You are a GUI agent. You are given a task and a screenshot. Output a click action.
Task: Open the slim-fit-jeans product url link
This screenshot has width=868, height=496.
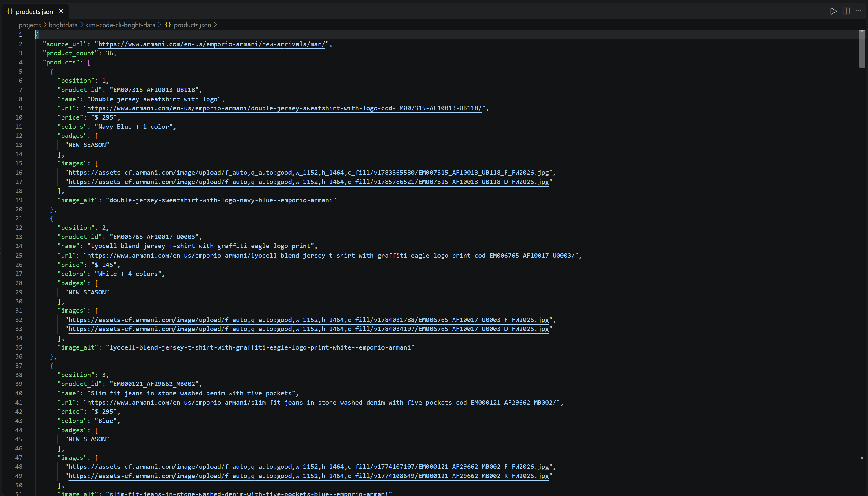pos(321,403)
